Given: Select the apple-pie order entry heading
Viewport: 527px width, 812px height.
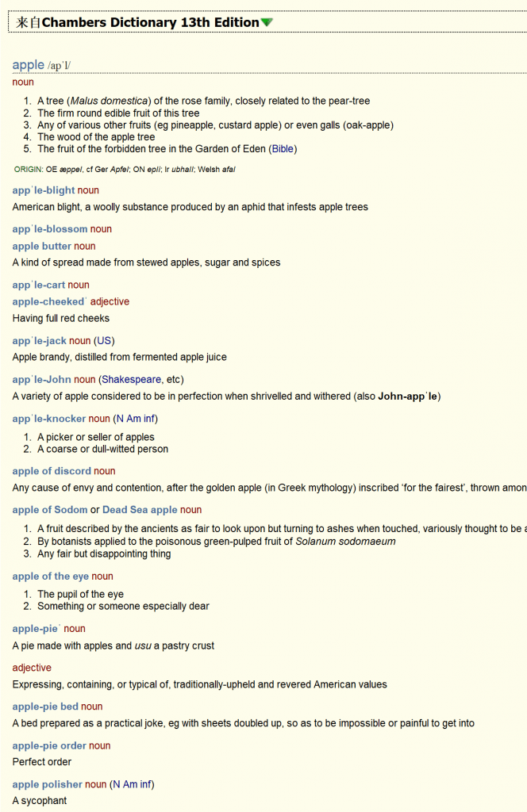Looking at the screenshot, I should coord(49,745).
